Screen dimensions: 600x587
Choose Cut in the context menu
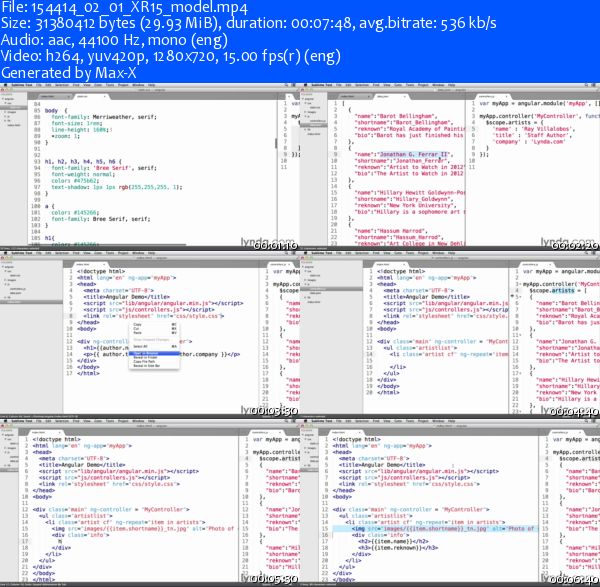tap(154, 329)
